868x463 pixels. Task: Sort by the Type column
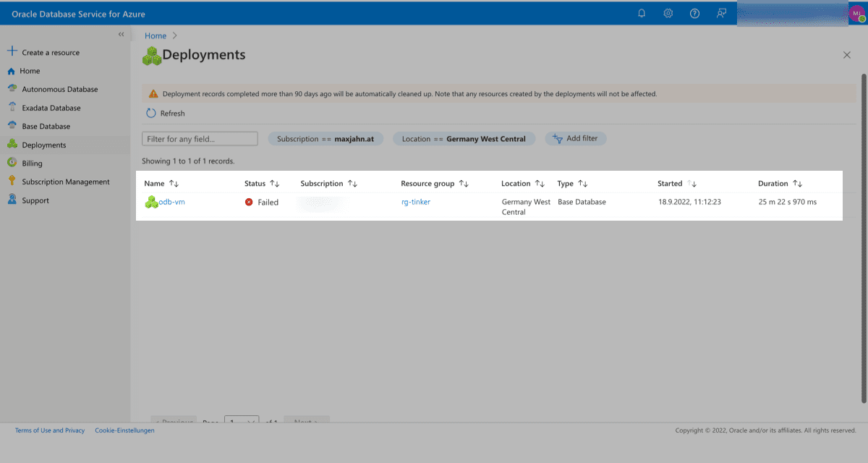[572, 184]
